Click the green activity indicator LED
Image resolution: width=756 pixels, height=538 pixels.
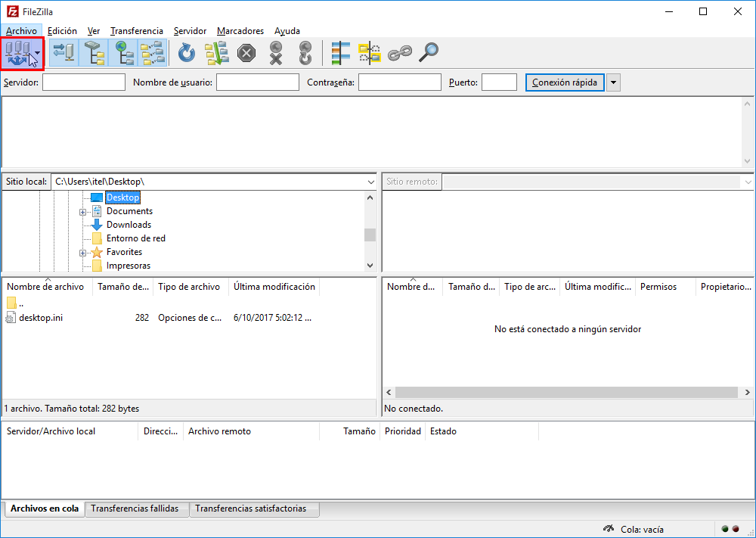click(725, 530)
